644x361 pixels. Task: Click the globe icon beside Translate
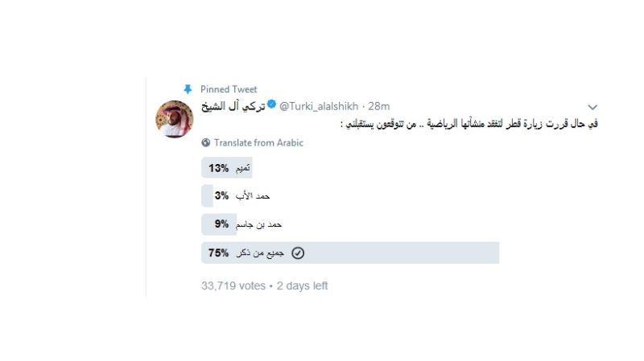pyautogui.click(x=206, y=143)
